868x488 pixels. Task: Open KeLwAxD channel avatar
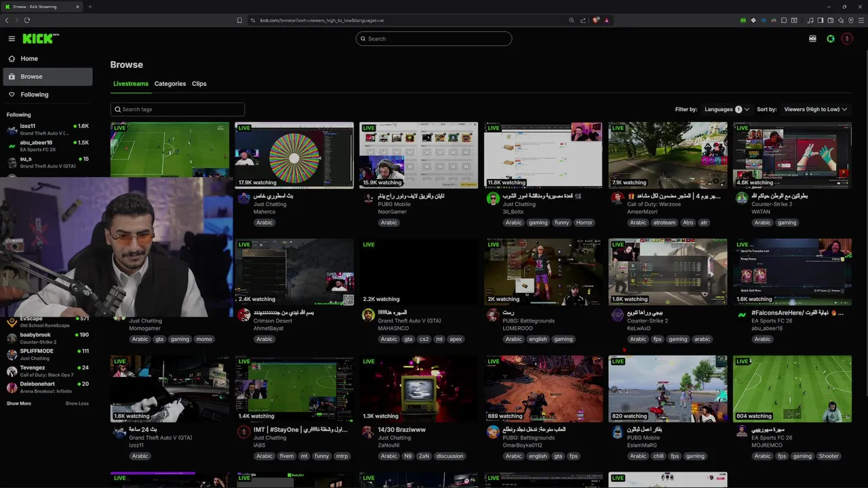[x=617, y=315]
